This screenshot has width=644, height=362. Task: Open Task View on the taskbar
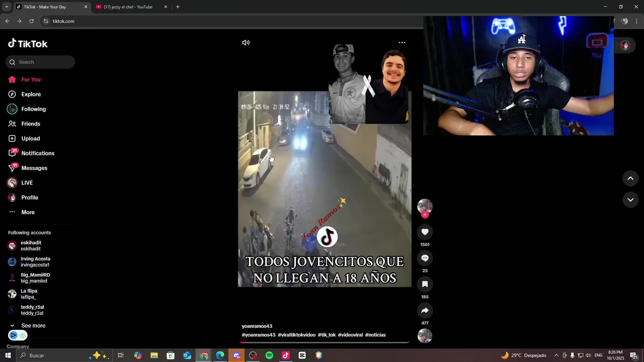(x=121, y=355)
